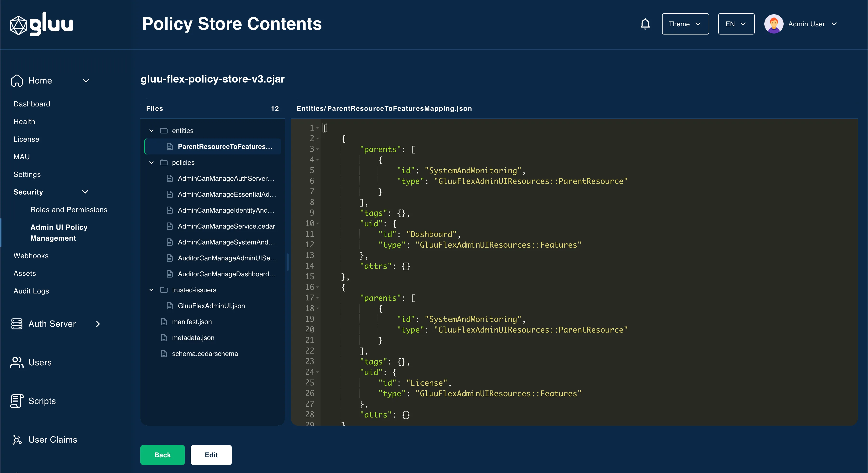Click the User Claims icon
The width and height of the screenshot is (868, 473).
[17, 440]
